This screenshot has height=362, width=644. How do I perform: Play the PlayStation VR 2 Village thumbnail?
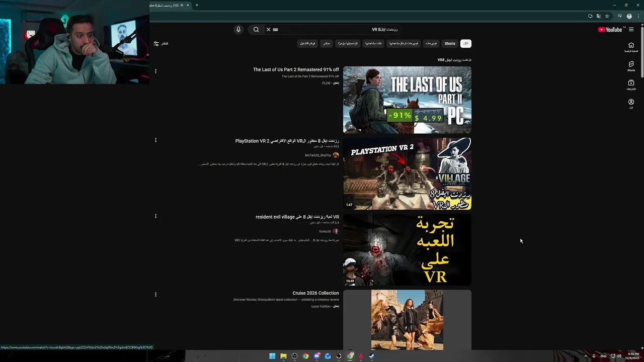click(x=407, y=174)
